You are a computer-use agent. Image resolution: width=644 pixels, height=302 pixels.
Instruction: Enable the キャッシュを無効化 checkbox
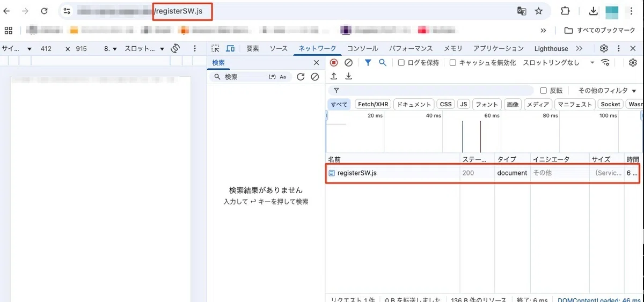pyautogui.click(x=452, y=63)
